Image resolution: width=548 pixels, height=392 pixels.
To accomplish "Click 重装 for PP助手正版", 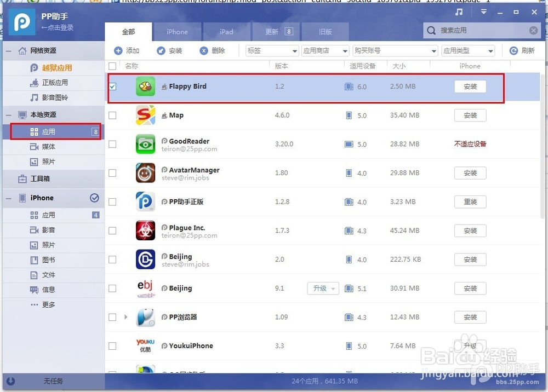I will point(470,202).
